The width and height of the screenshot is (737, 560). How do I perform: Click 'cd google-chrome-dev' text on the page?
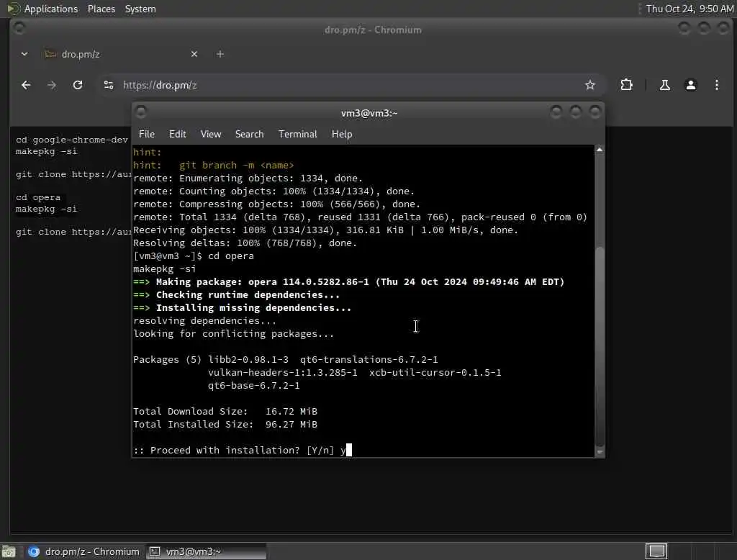pos(71,140)
